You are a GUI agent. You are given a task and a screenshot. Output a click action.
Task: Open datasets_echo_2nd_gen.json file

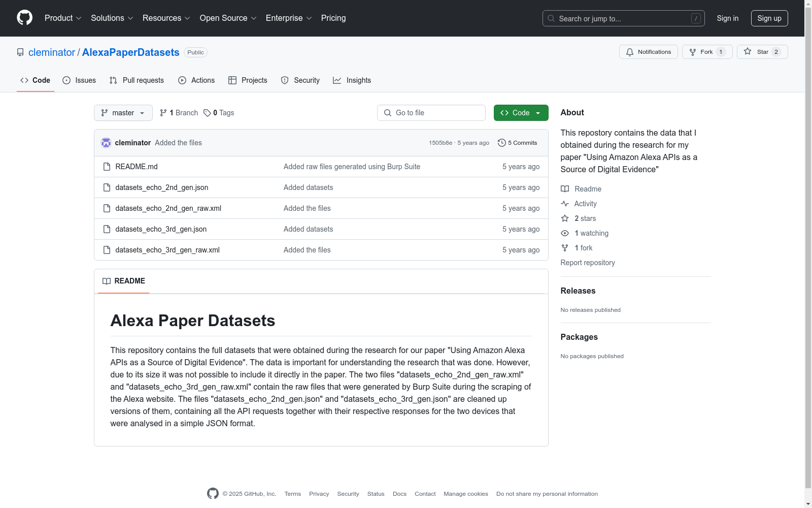162,187
